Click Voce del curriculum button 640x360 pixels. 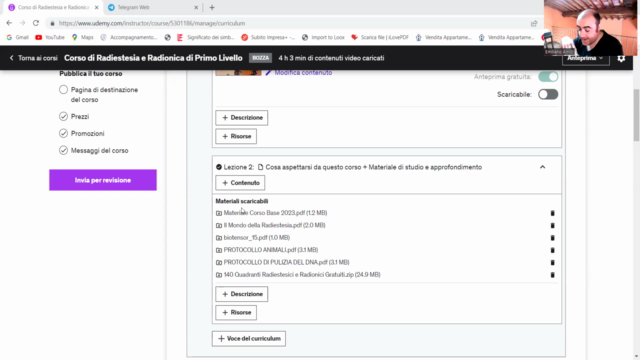click(249, 339)
